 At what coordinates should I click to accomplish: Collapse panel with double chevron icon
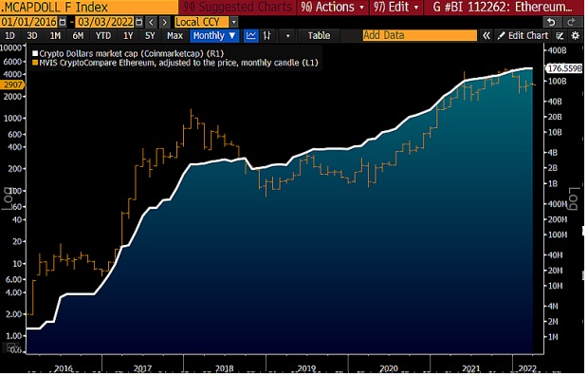(x=486, y=36)
